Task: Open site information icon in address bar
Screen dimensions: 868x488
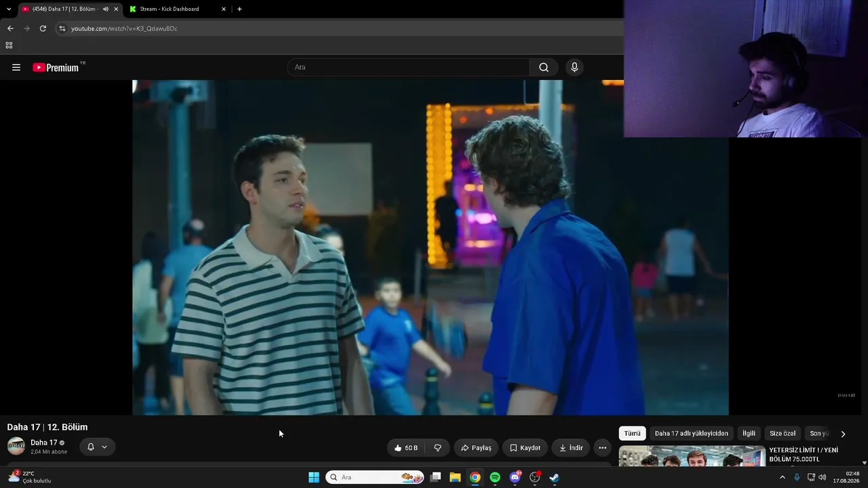Action: tap(62, 28)
